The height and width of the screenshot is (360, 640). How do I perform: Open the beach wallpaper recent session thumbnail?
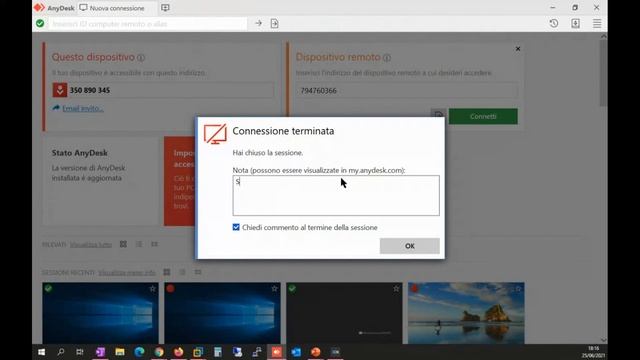tap(466, 313)
